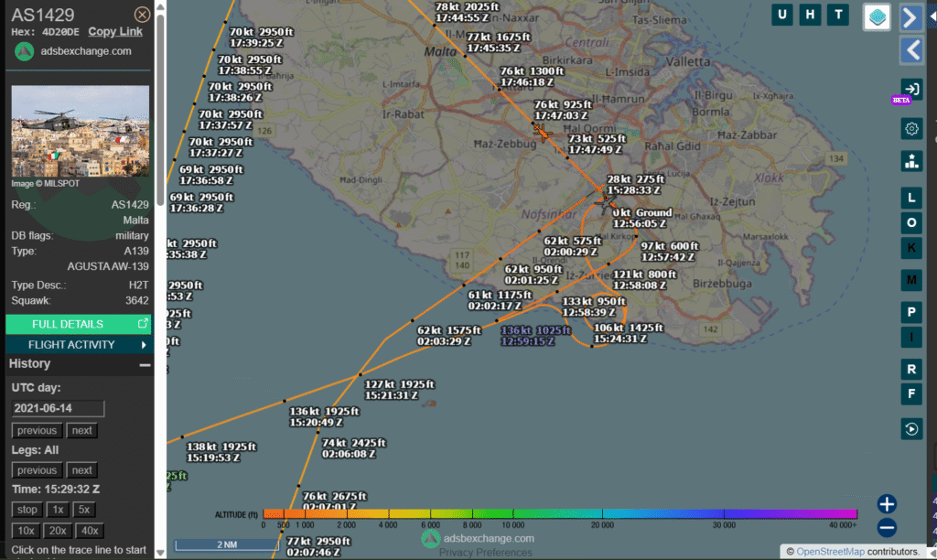The image size is (937, 560).
Task: Toggle the U button in top bar
Action: pos(782,14)
